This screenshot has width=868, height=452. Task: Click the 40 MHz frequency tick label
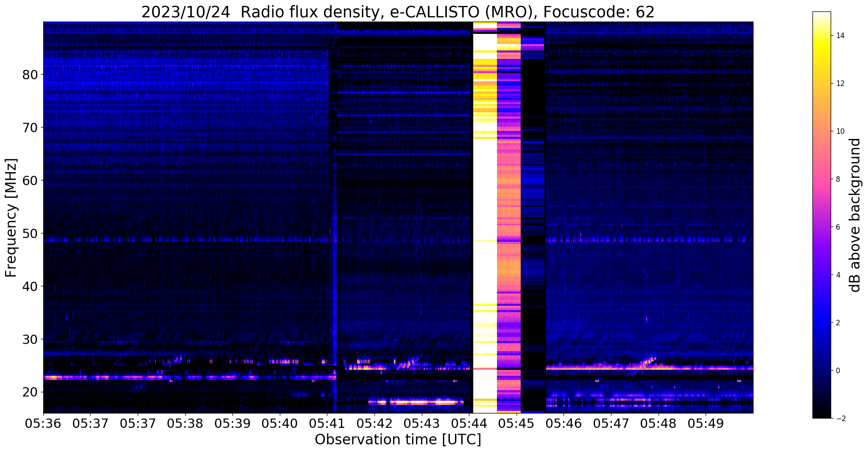pyautogui.click(x=30, y=286)
